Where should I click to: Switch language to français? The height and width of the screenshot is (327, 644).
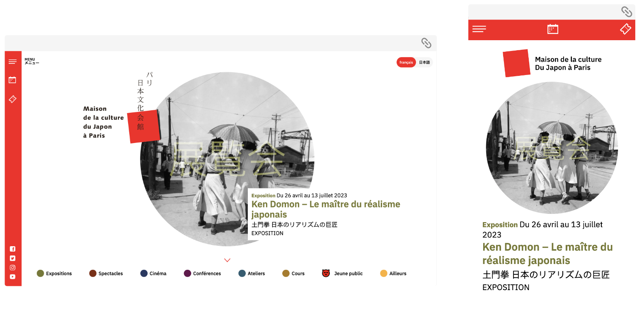[x=406, y=62]
